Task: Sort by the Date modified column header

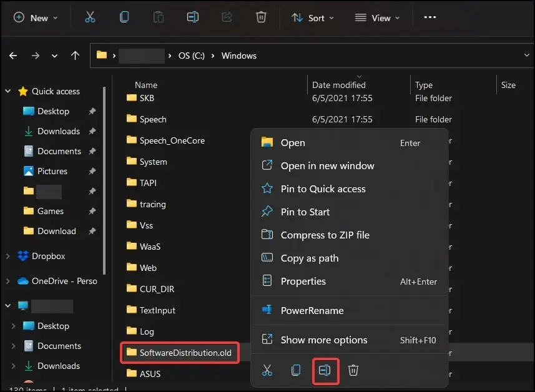Action: point(339,85)
